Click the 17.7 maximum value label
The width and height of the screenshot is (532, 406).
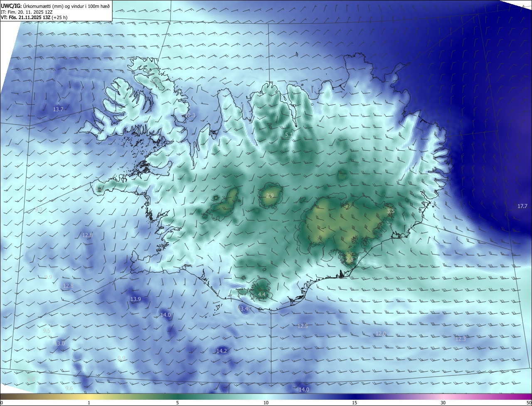click(522, 206)
